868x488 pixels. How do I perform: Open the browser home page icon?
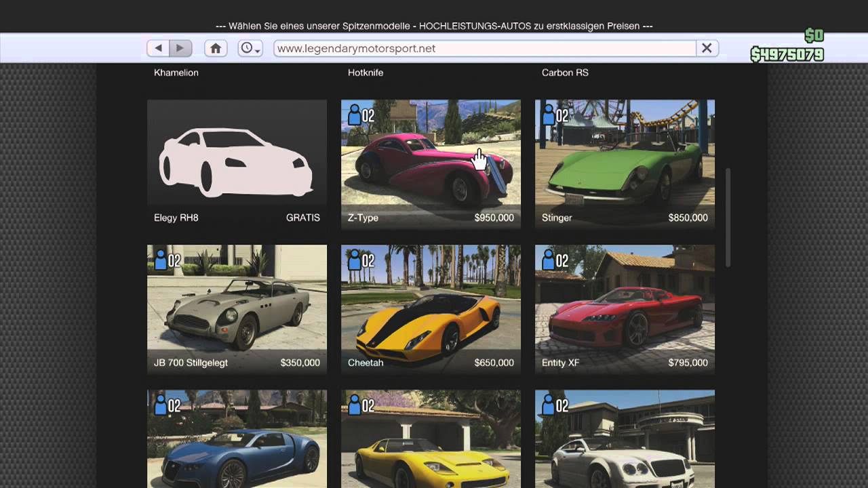[216, 48]
